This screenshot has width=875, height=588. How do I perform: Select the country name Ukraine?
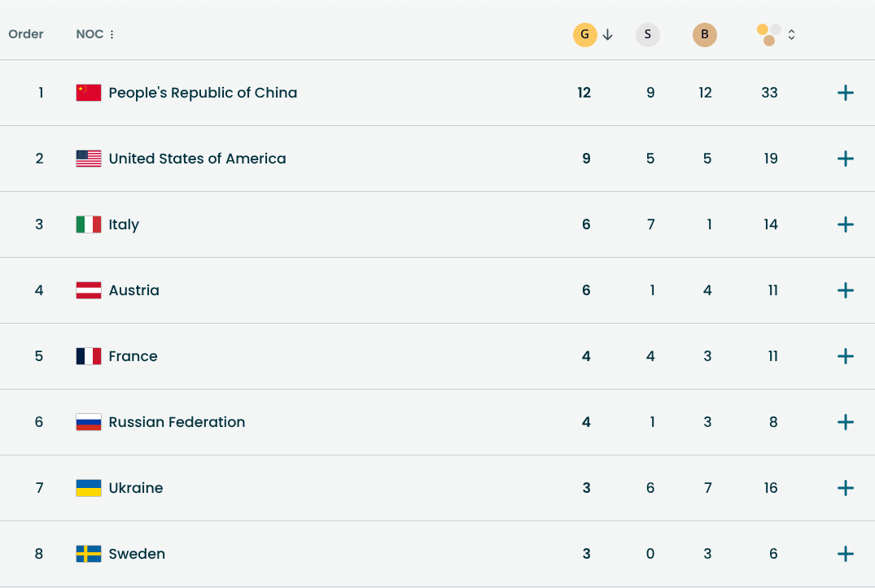136,488
